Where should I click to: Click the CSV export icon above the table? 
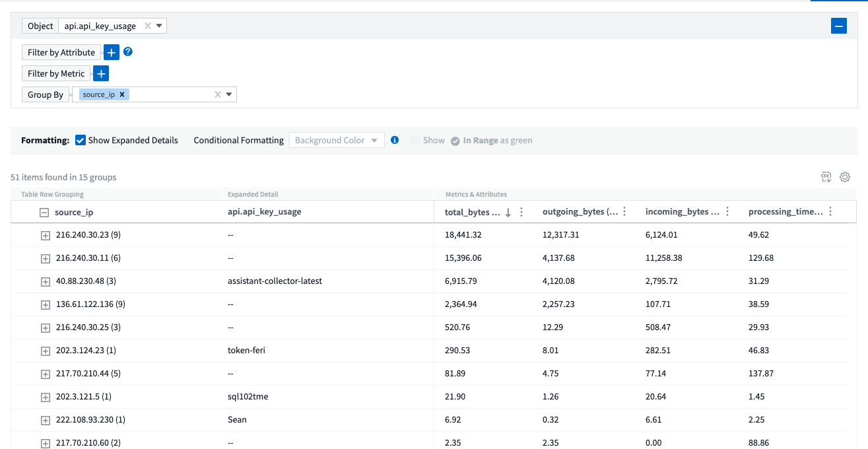click(826, 177)
